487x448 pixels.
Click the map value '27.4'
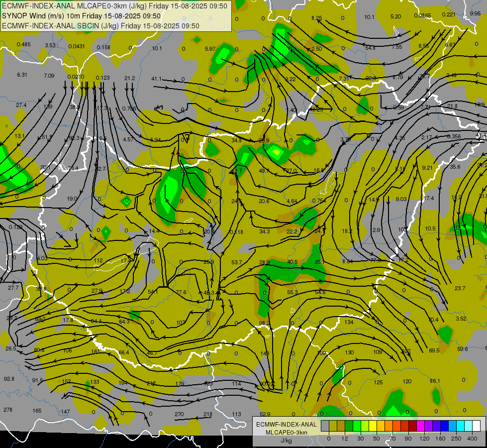click(21, 106)
